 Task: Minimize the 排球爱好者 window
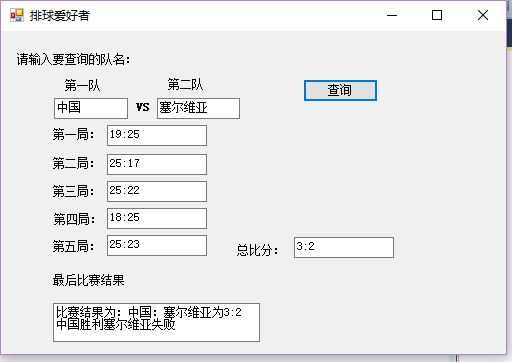392,15
